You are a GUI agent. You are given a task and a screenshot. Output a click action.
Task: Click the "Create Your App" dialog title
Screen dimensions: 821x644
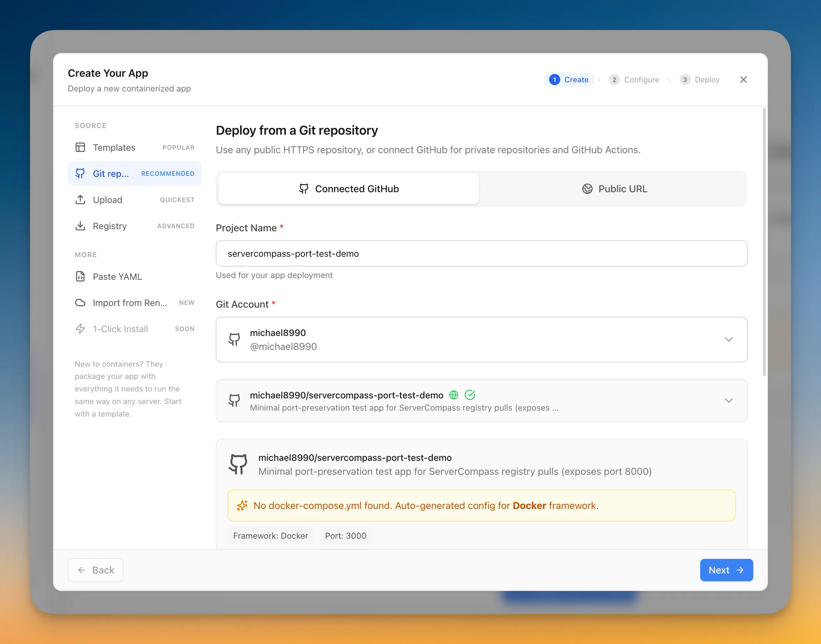pyautogui.click(x=108, y=73)
